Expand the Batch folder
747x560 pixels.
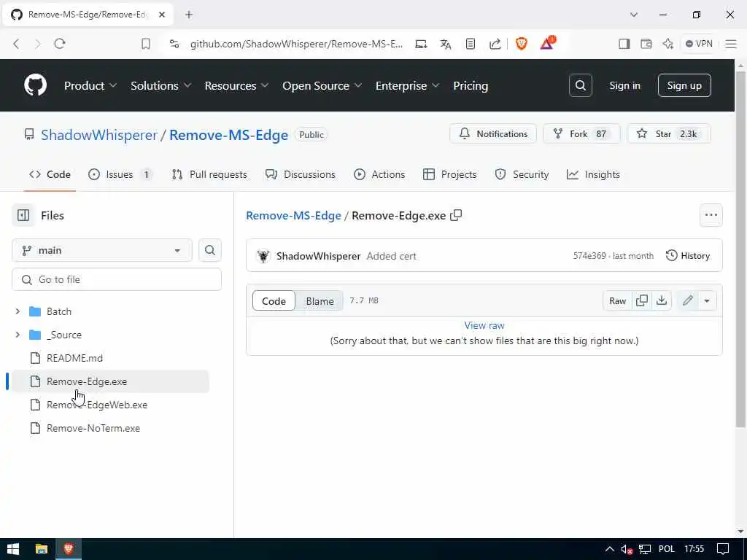[x=18, y=311]
